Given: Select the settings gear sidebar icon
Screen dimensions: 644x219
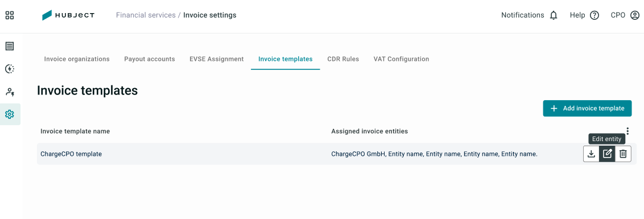Looking at the screenshot, I should [10, 114].
